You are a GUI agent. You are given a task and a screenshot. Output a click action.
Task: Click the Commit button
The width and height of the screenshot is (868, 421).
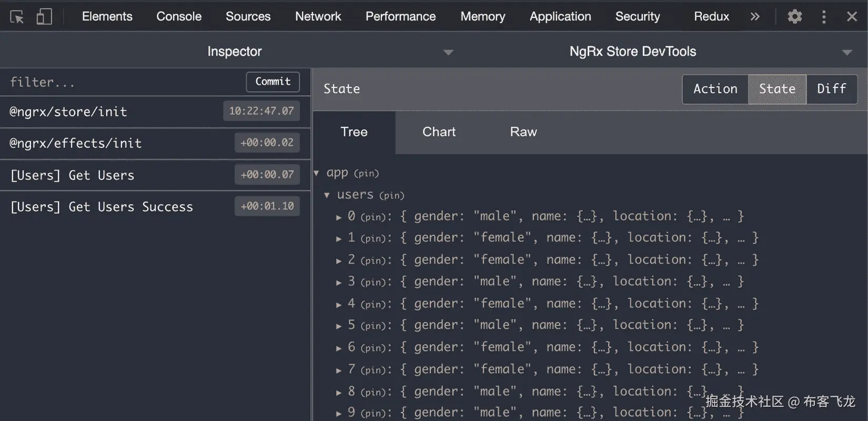pyautogui.click(x=272, y=82)
